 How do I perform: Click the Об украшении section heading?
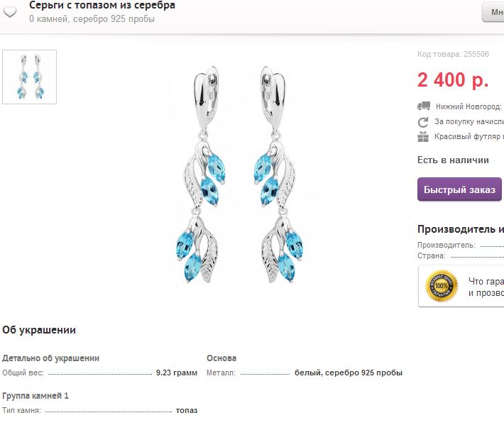point(39,330)
